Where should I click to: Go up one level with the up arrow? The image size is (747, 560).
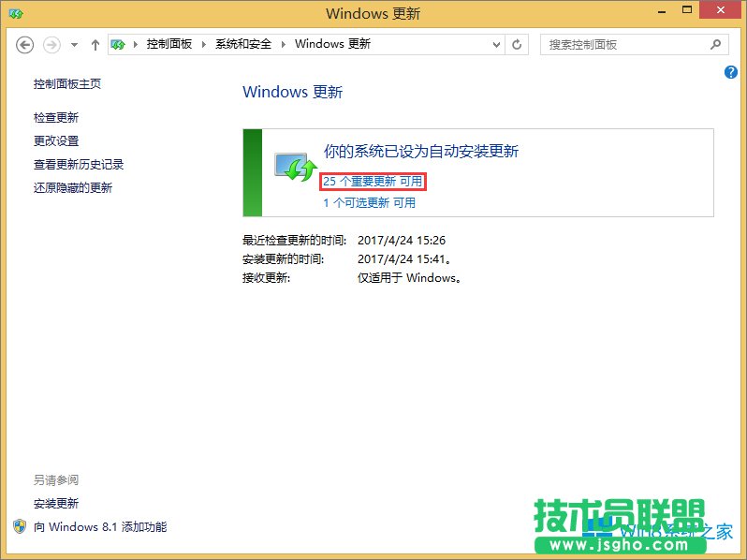click(95, 45)
